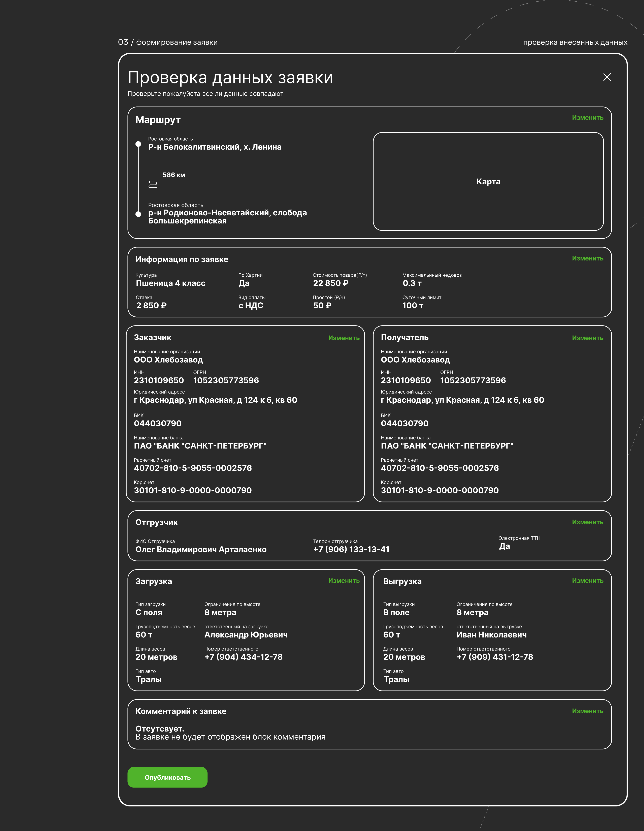Click the origin х. Ленина address
The image size is (644, 831).
215,147
